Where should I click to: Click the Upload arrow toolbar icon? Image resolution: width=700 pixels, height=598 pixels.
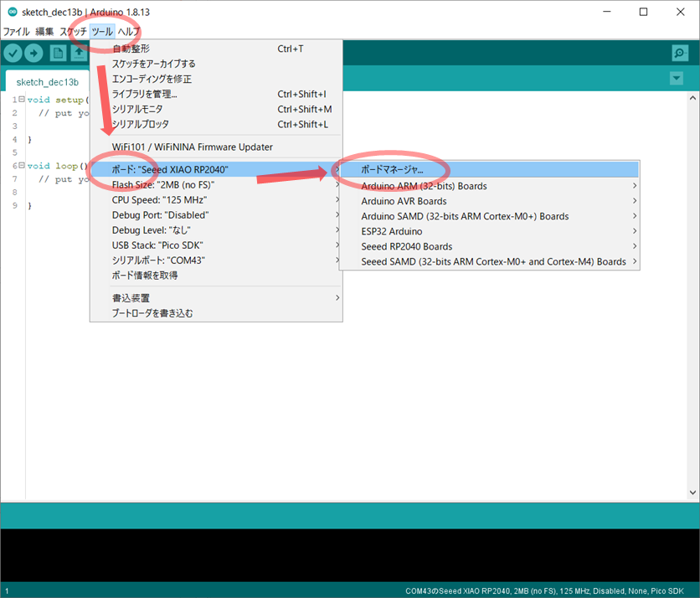point(33,54)
